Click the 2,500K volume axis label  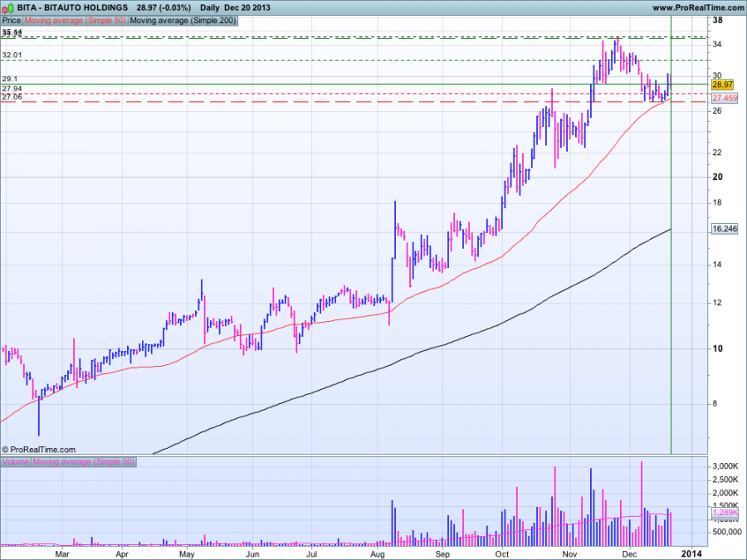(725, 480)
